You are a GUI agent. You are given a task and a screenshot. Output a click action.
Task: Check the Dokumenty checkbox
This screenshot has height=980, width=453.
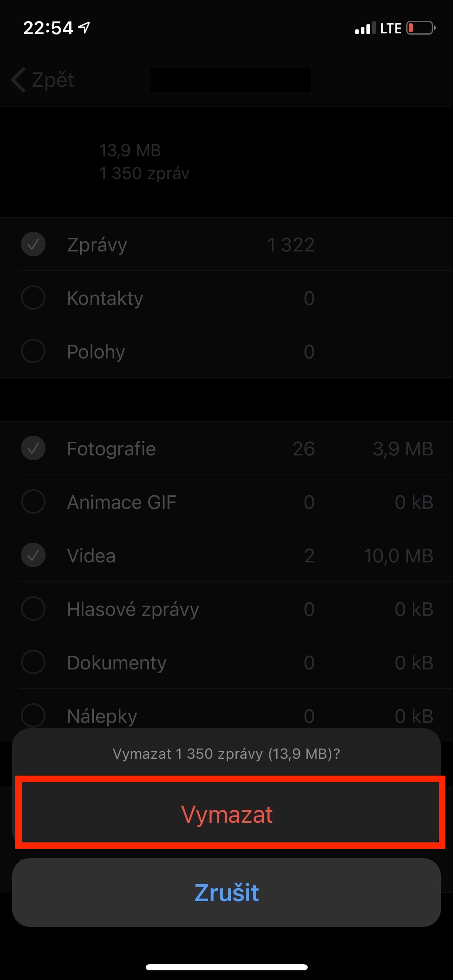[33, 662]
